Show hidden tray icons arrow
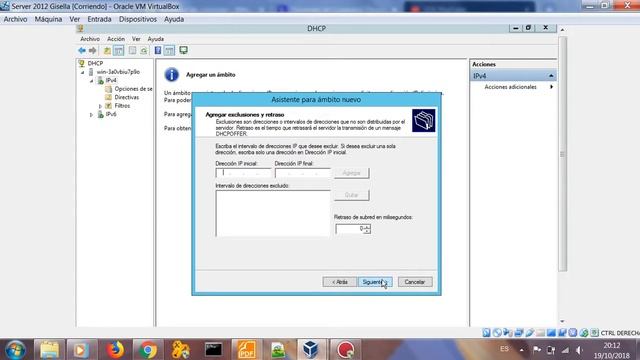The width and height of the screenshot is (640, 360). (x=522, y=350)
